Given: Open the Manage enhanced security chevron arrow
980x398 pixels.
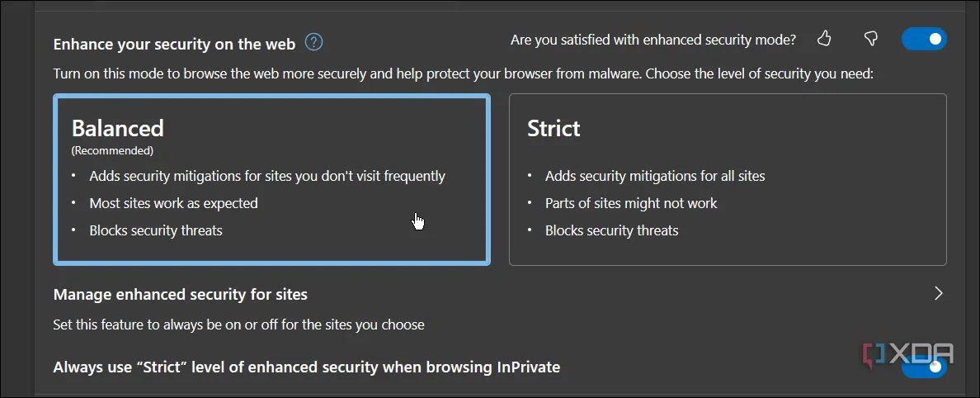Looking at the screenshot, I should coord(937,293).
